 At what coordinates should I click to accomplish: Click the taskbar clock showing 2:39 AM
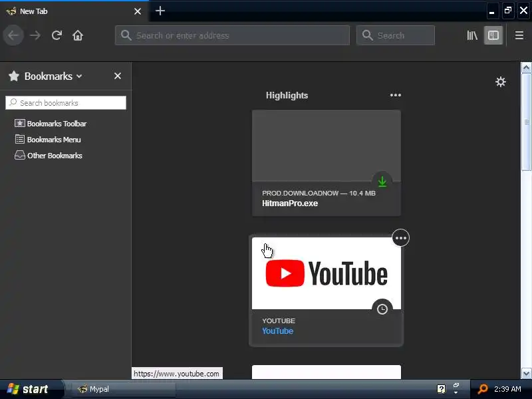(x=507, y=389)
